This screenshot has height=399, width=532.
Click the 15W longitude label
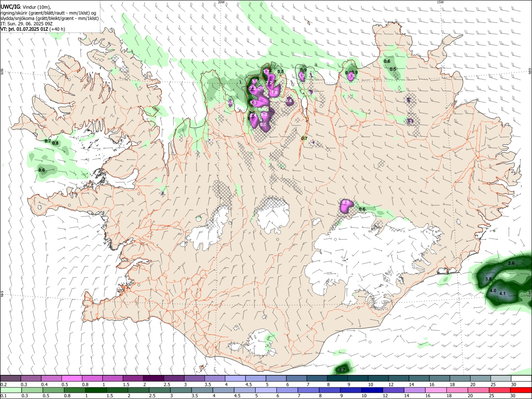click(441, 2)
